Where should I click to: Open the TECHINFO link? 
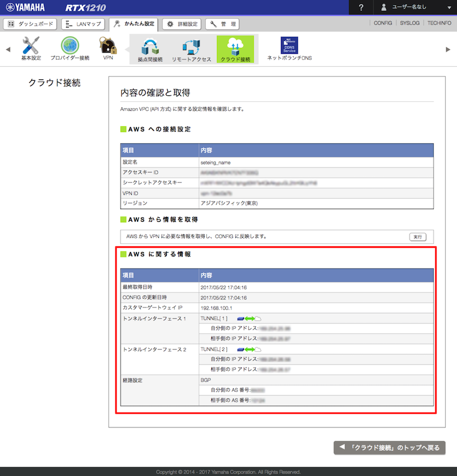pyautogui.click(x=439, y=23)
